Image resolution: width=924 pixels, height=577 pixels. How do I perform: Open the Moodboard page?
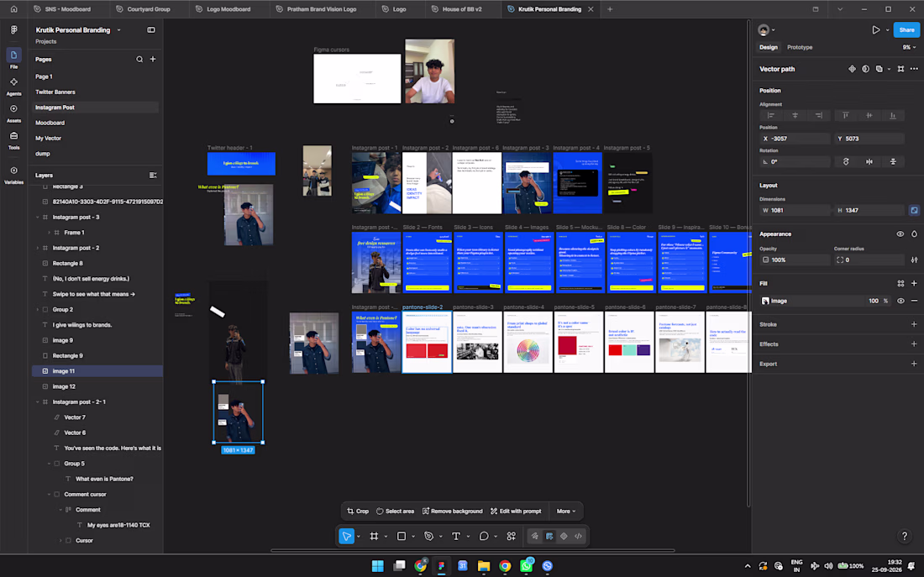pyautogui.click(x=50, y=123)
